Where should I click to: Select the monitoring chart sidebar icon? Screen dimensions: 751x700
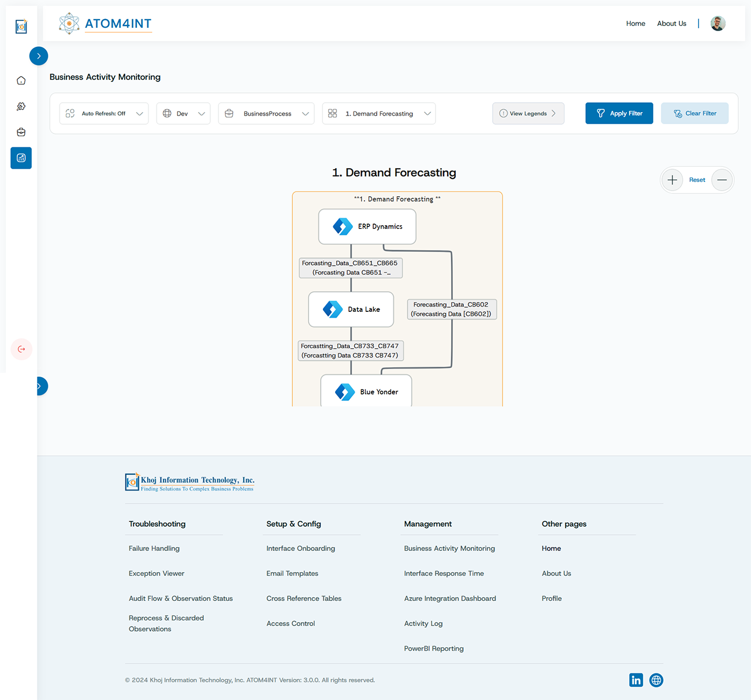(21, 158)
